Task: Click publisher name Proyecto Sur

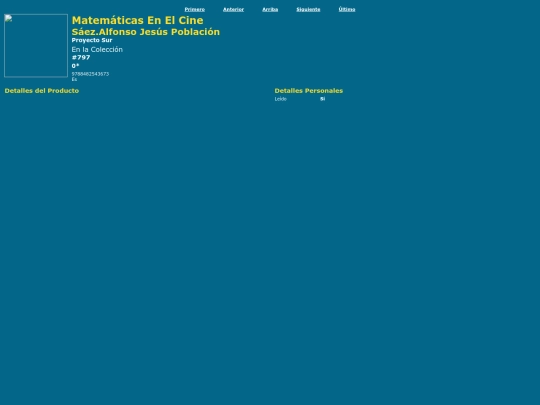Action: tap(92, 40)
